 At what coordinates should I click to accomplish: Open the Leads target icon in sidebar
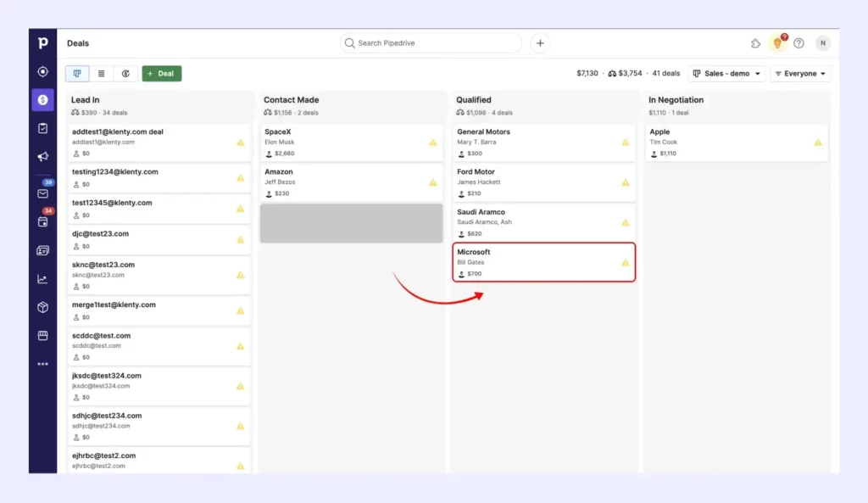point(42,71)
